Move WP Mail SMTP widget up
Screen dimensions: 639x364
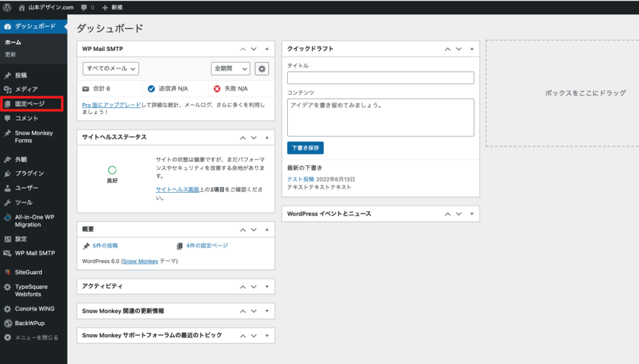point(243,49)
